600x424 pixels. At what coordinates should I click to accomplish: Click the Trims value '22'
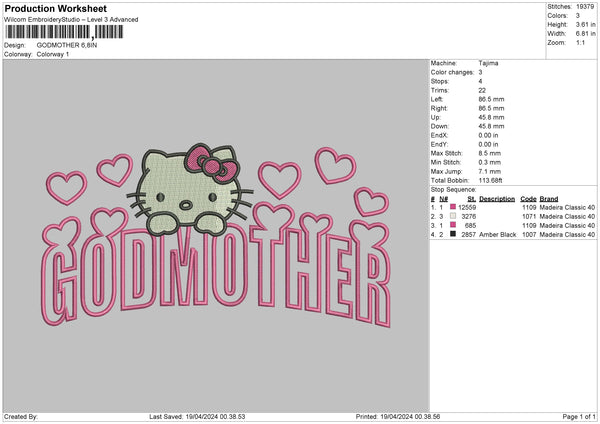482,90
